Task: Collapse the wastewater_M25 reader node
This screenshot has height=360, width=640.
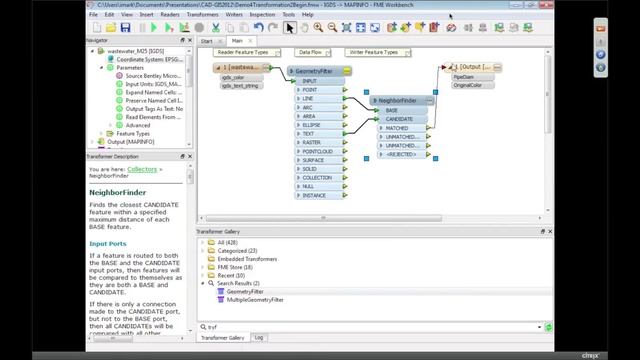Action: tap(92, 51)
